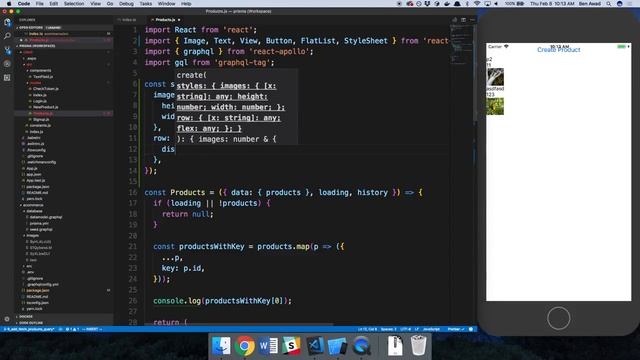The width and height of the screenshot is (640, 360).
Task: Click errors and warnings count in status bar
Action: pos(72,329)
